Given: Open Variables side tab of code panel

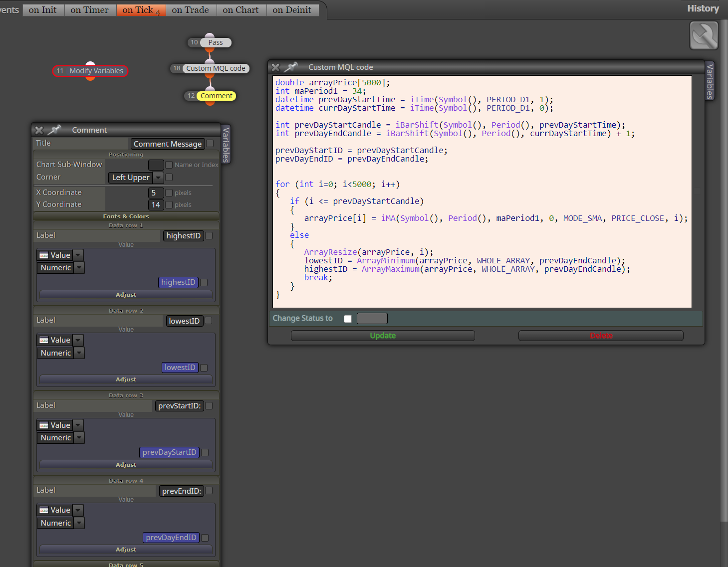Looking at the screenshot, I should click(710, 81).
